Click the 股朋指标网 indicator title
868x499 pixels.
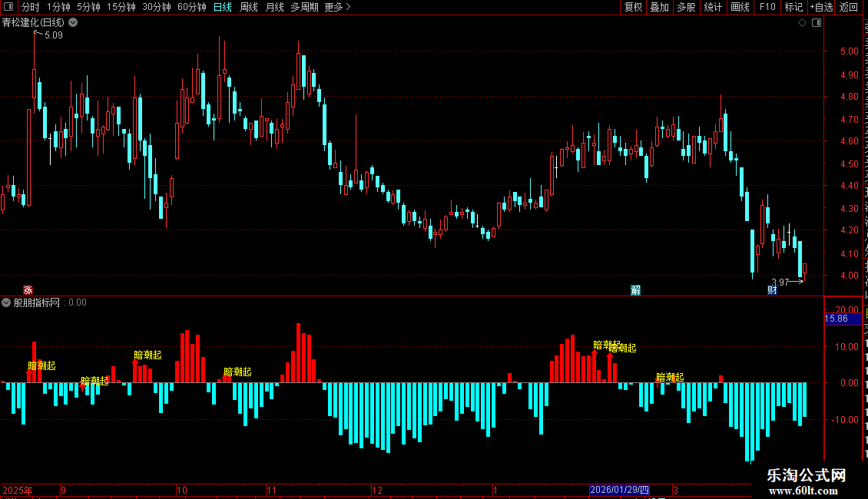pos(37,302)
